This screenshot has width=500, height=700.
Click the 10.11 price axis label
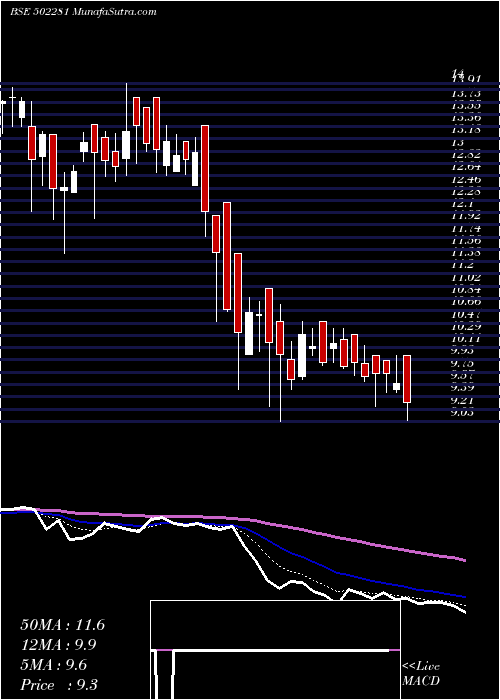(x=466, y=339)
